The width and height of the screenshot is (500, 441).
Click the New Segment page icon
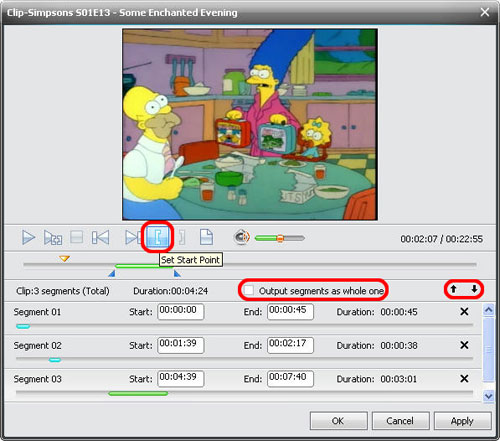[206, 237]
